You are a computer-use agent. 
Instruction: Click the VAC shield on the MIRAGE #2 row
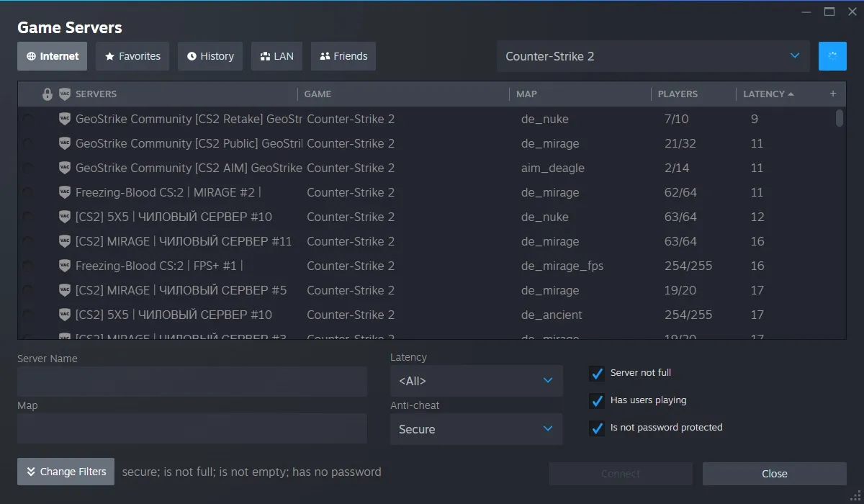65,192
